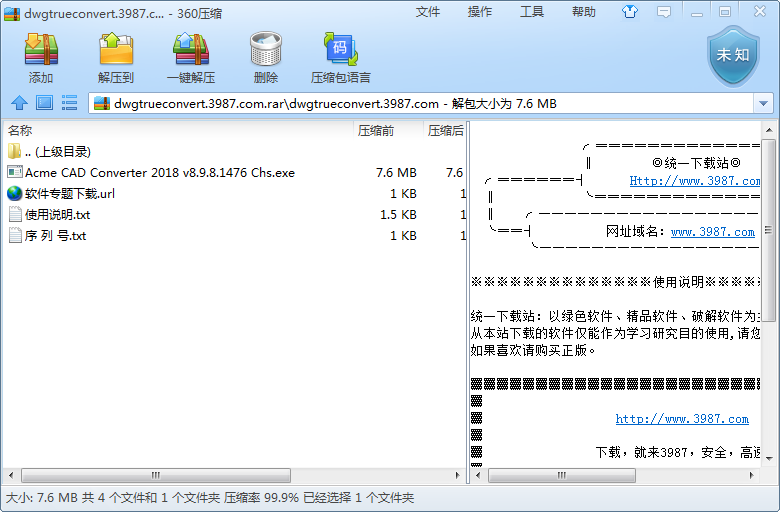Screen dimensions: 780x512
Task: Select the .. (上级目录) folder icon
Action: pyautogui.click(x=14, y=151)
